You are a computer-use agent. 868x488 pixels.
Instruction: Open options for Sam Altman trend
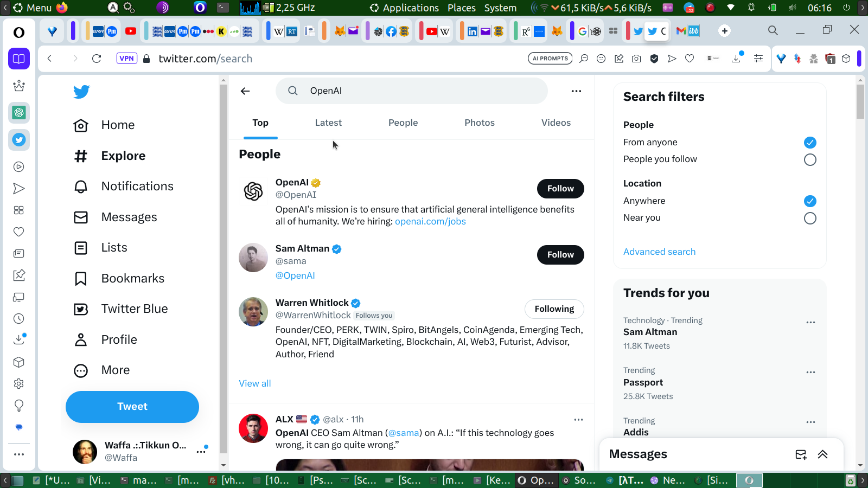point(810,322)
